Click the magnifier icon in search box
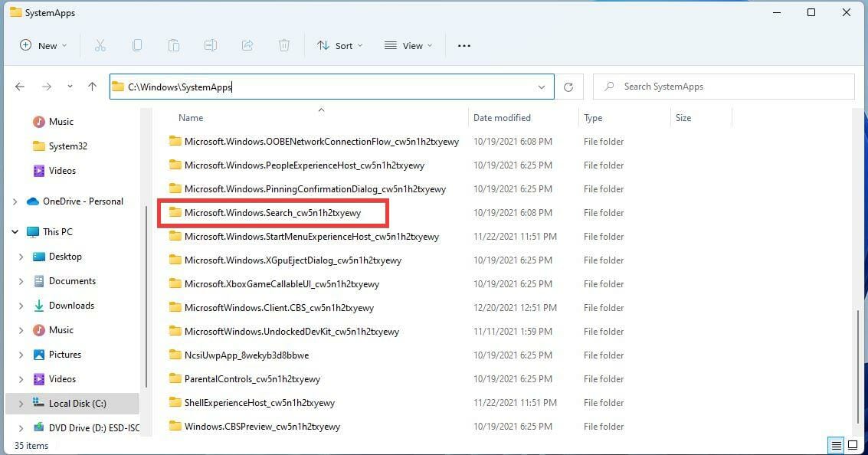Screen dimensions: 868x455 click(609, 87)
